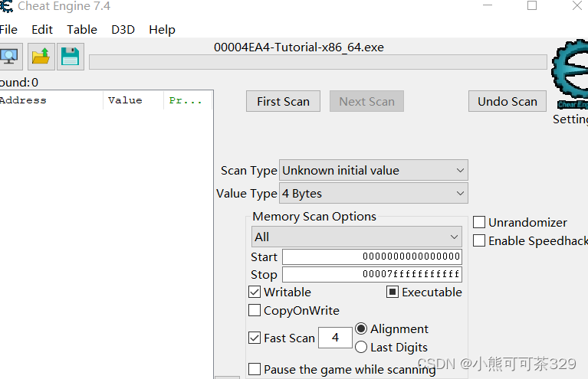
Task: Toggle the Executable checkbox
Action: click(x=393, y=292)
